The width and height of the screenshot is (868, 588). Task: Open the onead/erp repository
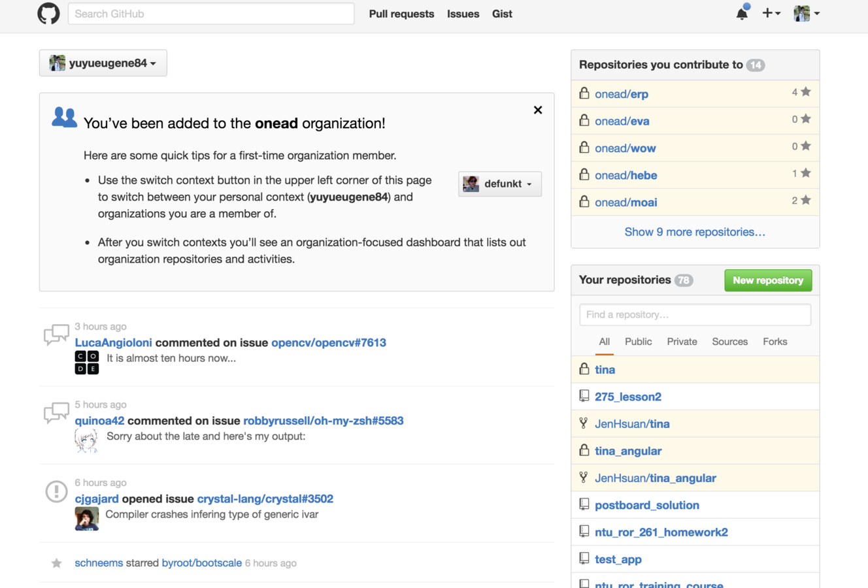pos(622,94)
